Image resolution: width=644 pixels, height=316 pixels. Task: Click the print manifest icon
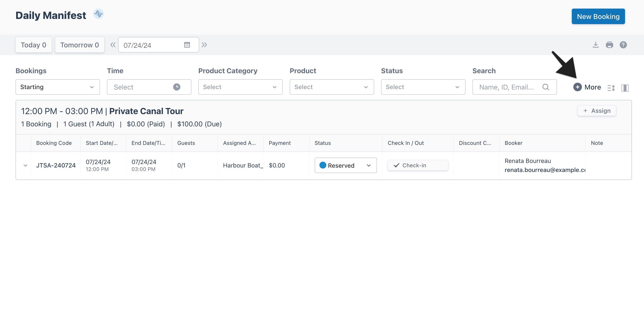pyautogui.click(x=609, y=45)
